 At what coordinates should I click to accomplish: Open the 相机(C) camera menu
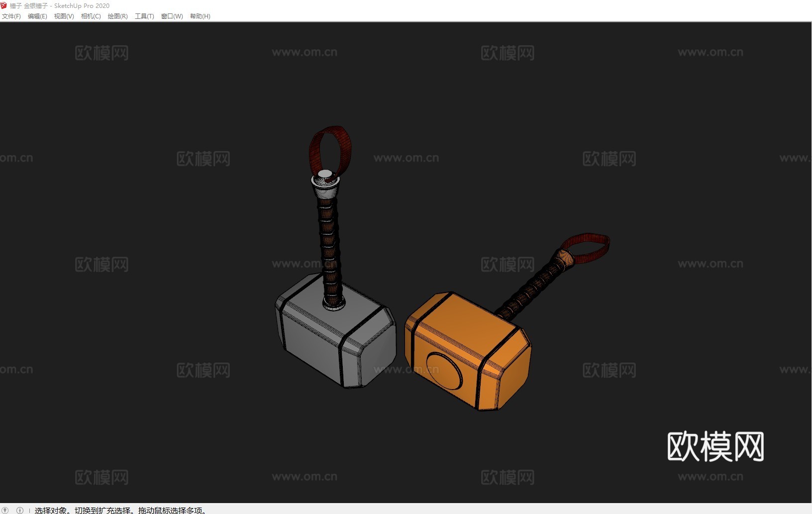pos(91,16)
